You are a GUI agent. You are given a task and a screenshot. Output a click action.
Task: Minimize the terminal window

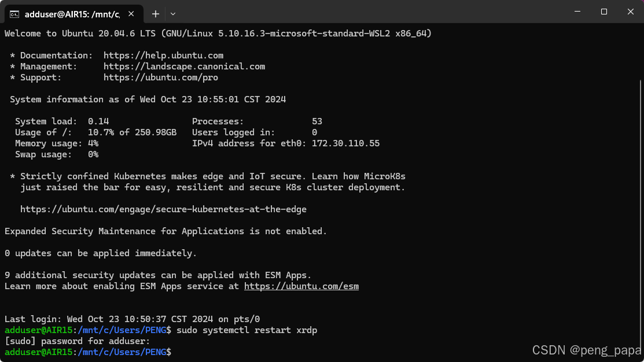tap(577, 12)
